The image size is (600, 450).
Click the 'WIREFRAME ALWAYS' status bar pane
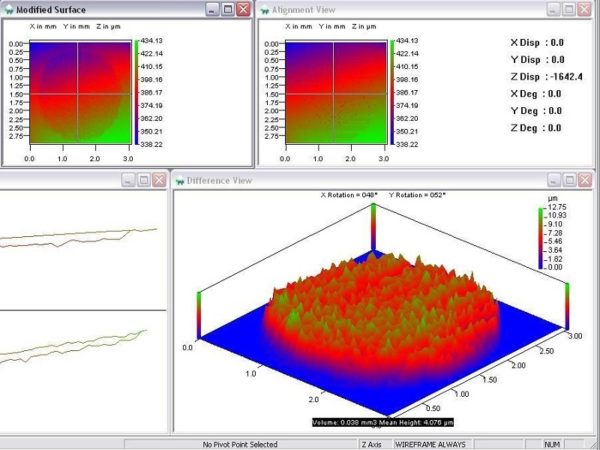coord(434,442)
